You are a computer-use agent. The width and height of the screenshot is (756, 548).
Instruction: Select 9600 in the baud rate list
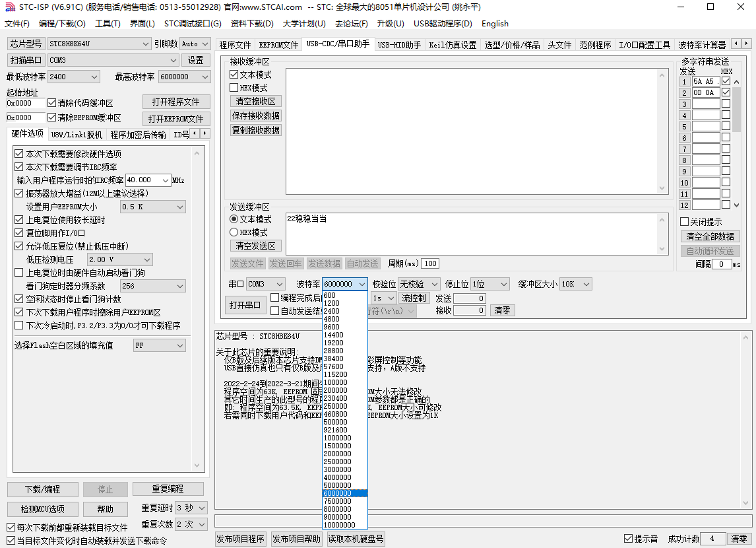[345, 327]
